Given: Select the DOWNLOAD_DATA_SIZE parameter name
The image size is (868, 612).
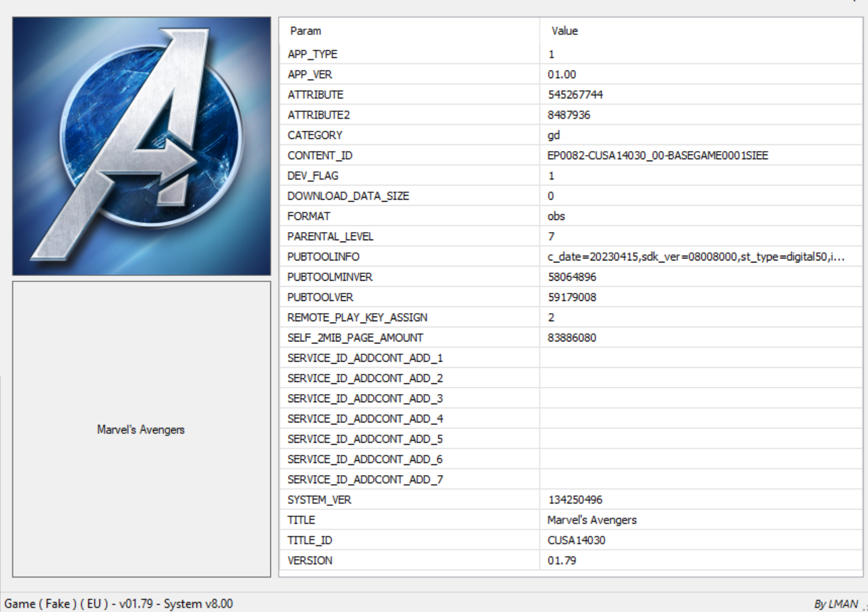Looking at the screenshot, I should point(348,196).
